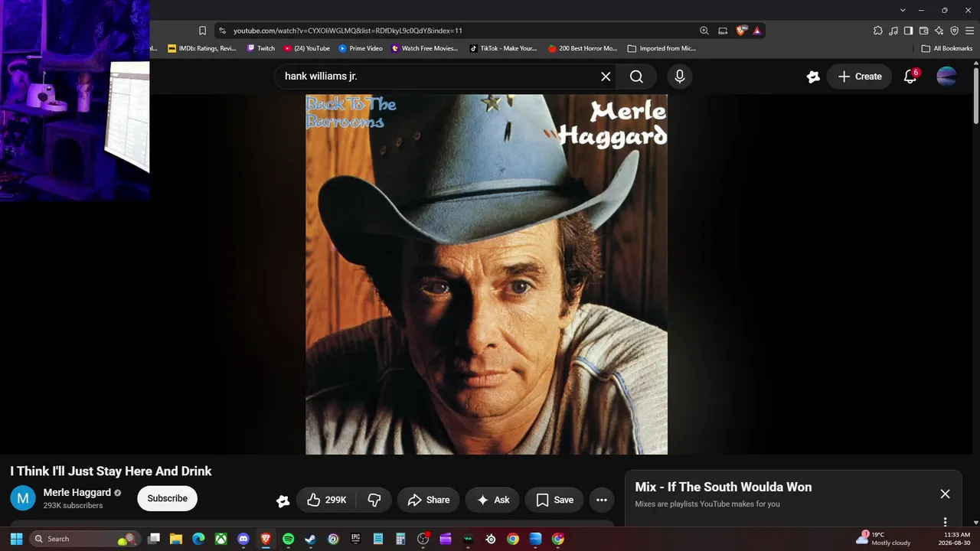Clear the YouTube search box text
This screenshot has width=980, height=551.
pos(606,77)
